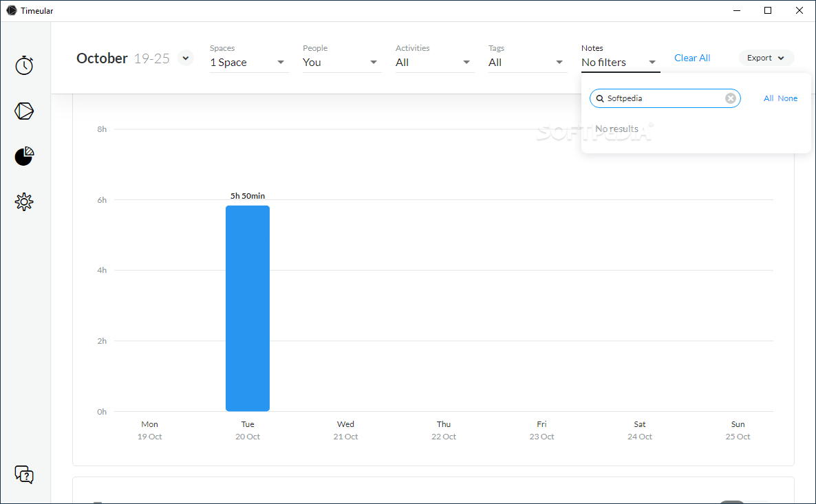This screenshot has width=816, height=504.
Task: Open the insights pie chart view
Action: click(x=24, y=156)
